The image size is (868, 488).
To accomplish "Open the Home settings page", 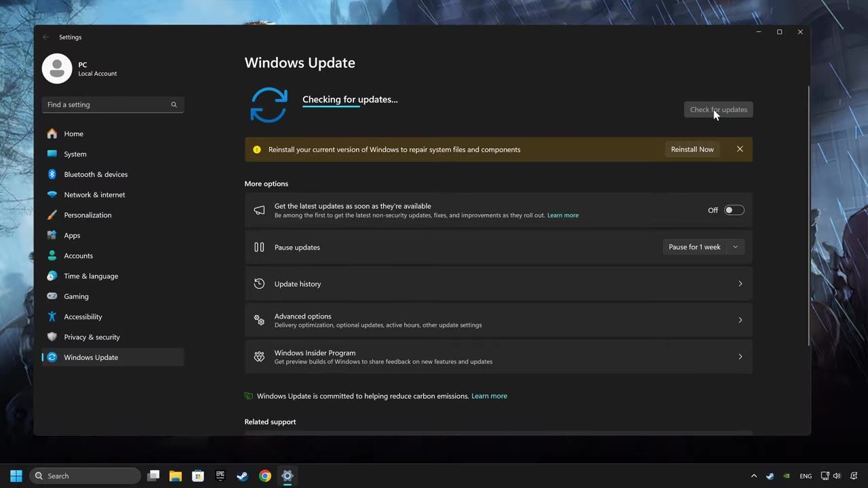I will [x=113, y=134].
